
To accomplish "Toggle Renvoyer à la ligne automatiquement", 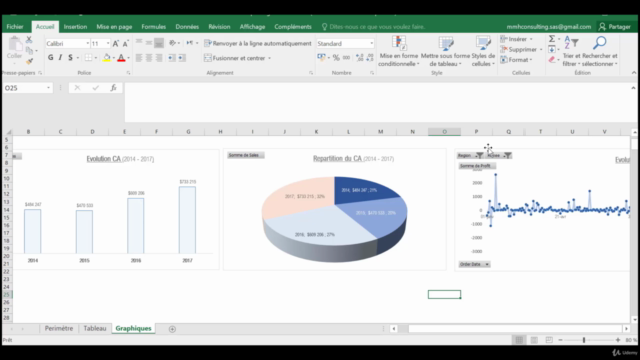I will 258,43.
